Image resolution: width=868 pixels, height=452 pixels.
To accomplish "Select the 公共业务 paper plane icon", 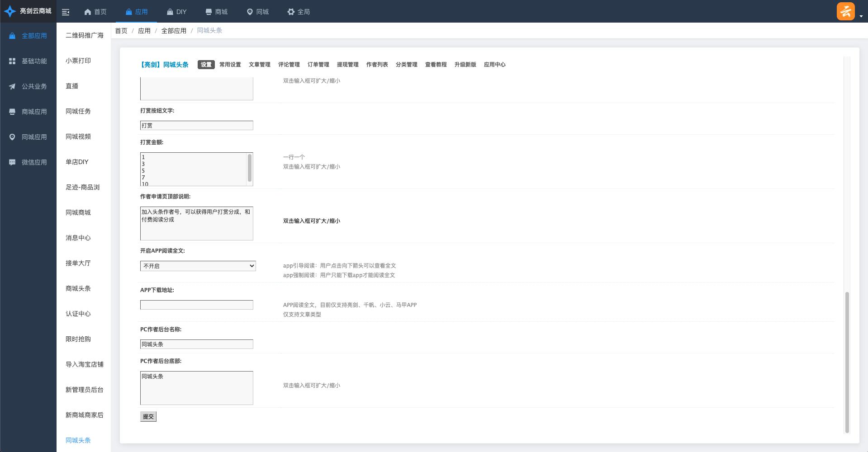I will pyautogui.click(x=12, y=86).
